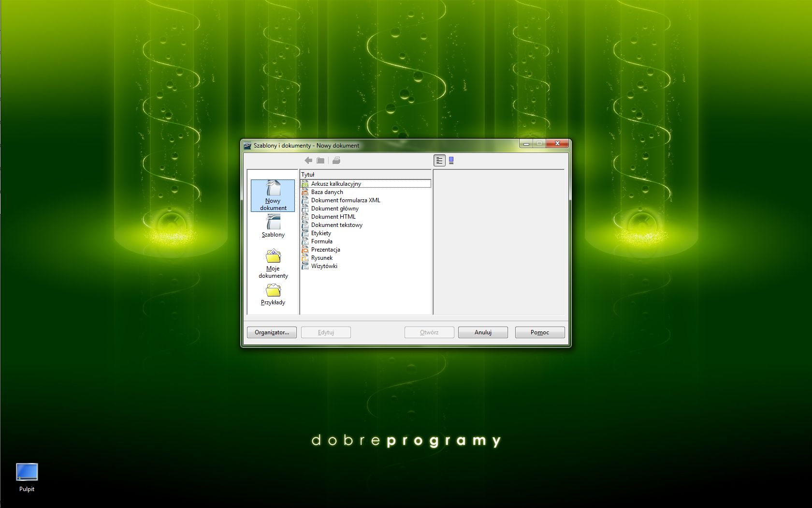Open the Organizator dialog
Image resolution: width=812 pixels, height=508 pixels.
coord(272,332)
